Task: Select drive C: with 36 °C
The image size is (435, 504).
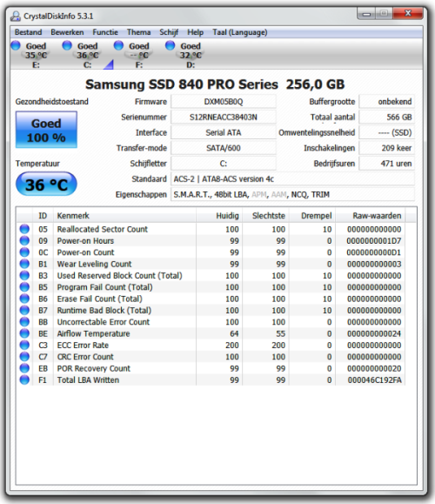Action: pos(83,55)
